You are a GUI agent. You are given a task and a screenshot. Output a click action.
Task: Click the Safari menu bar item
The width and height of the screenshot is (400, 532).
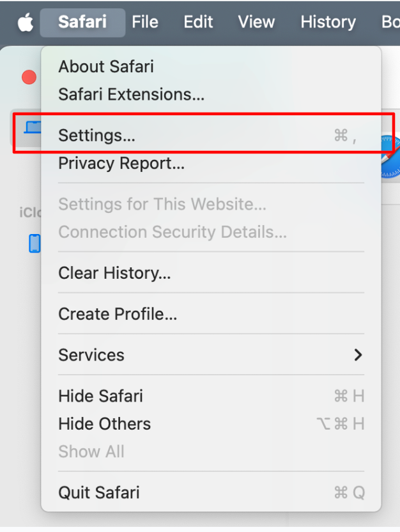pyautogui.click(x=82, y=22)
